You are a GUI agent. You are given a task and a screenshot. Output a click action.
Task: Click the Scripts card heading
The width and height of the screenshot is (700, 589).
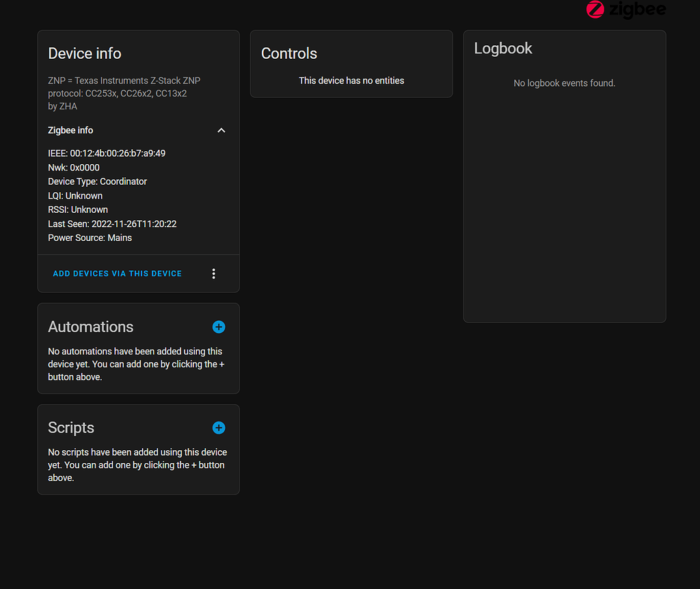click(71, 428)
